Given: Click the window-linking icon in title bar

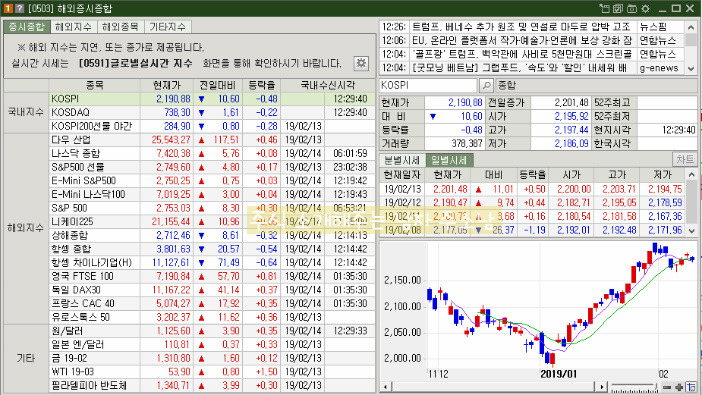Looking at the screenshot, I should point(604,9).
